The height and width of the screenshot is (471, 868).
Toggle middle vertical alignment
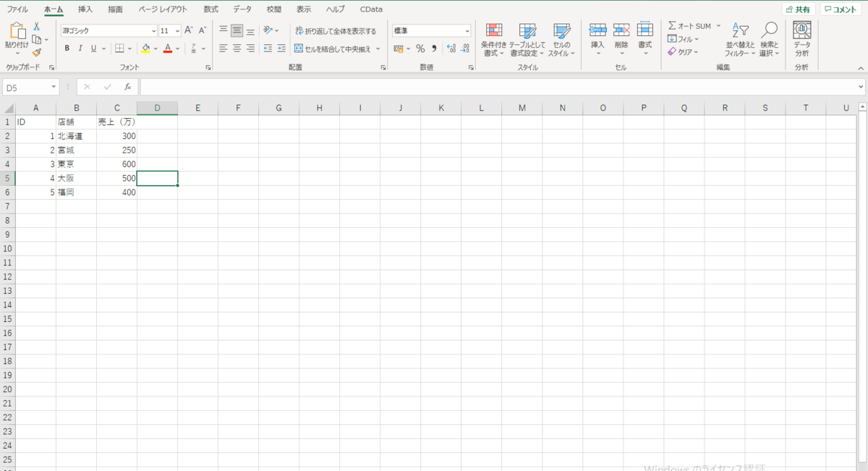237,30
